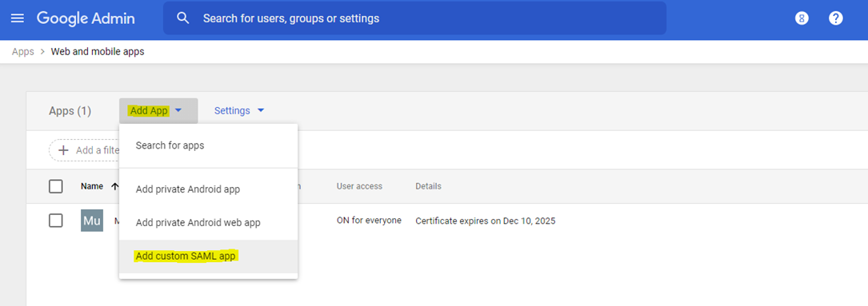
Task: Expand the Settings dropdown
Action: point(239,111)
